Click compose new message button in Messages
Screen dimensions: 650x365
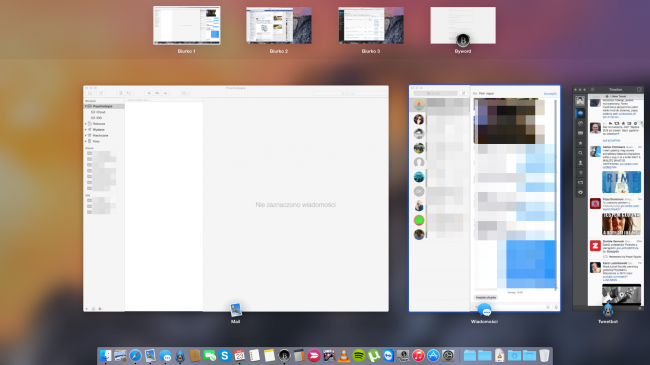point(463,93)
